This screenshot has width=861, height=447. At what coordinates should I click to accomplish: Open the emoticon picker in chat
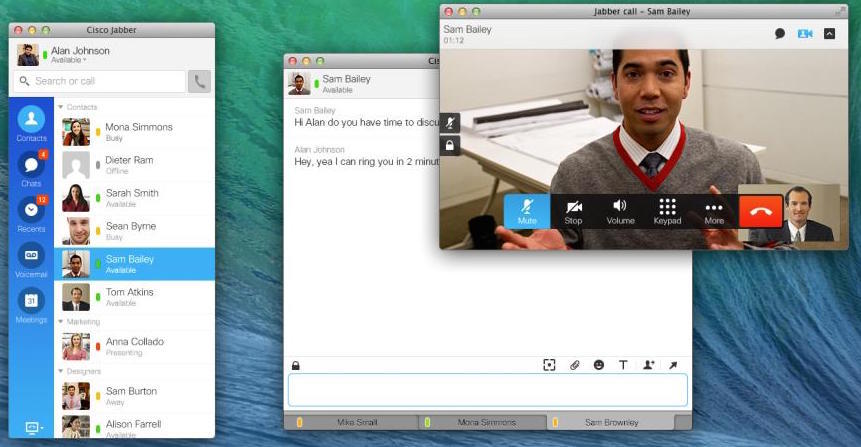599,365
